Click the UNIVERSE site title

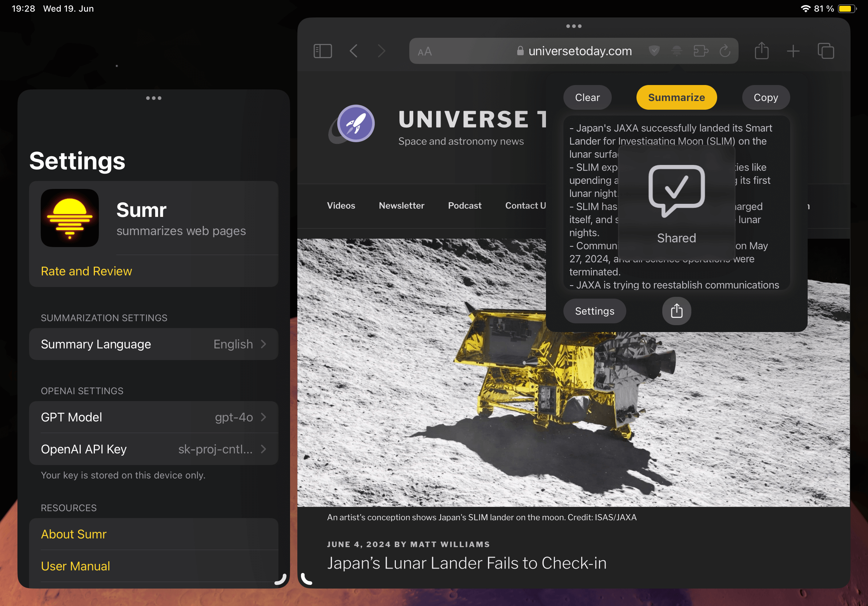[473, 119]
